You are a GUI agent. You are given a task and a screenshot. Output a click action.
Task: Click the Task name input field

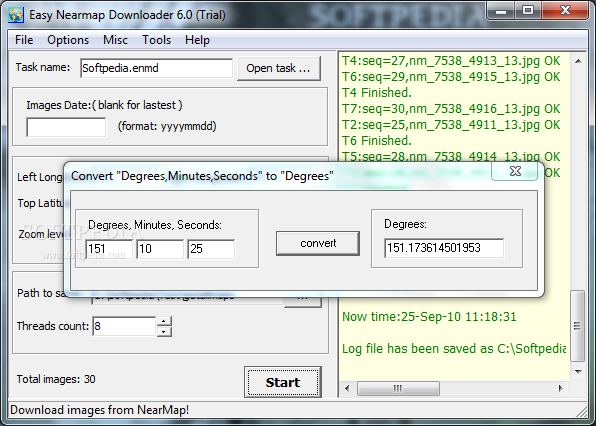[x=156, y=68]
